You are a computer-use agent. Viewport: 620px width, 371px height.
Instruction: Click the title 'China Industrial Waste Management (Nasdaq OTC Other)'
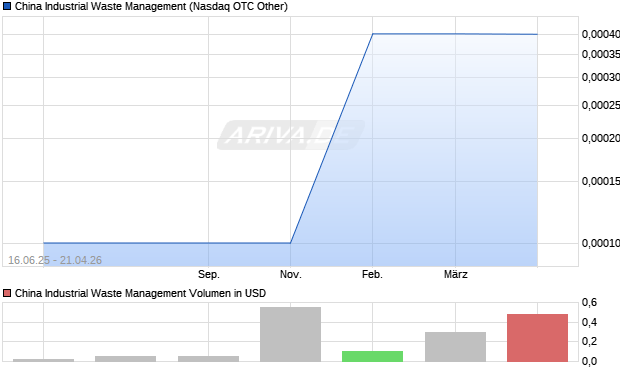point(151,6)
